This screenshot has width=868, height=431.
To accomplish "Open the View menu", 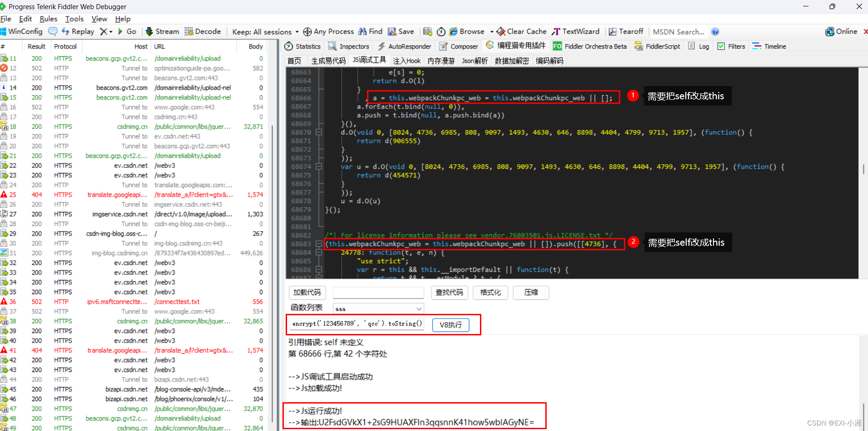I will [x=99, y=19].
